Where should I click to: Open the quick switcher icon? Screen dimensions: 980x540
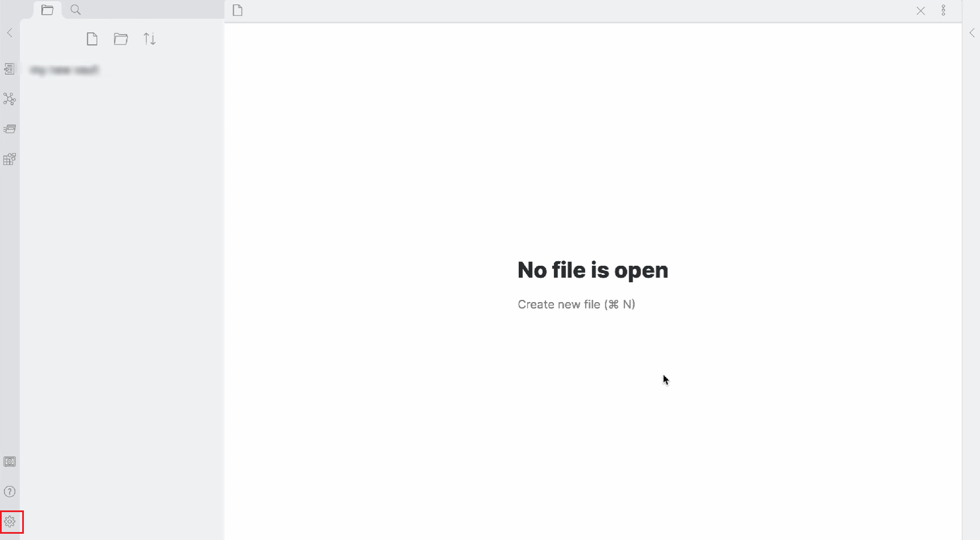pos(10,69)
